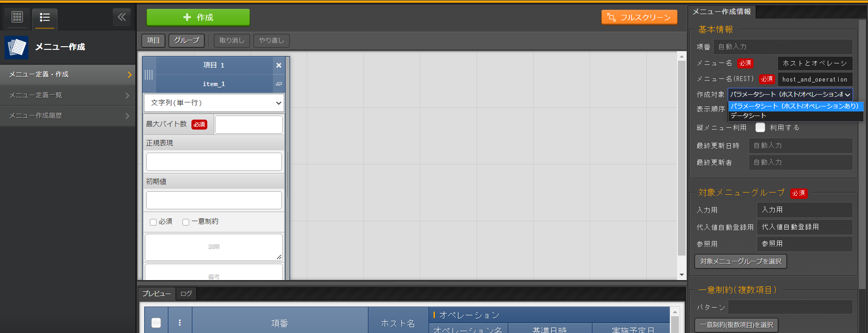Viewport: 868px width, 333px height.
Task: Collapse the sidebar with double chevron
Action: [122, 17]
